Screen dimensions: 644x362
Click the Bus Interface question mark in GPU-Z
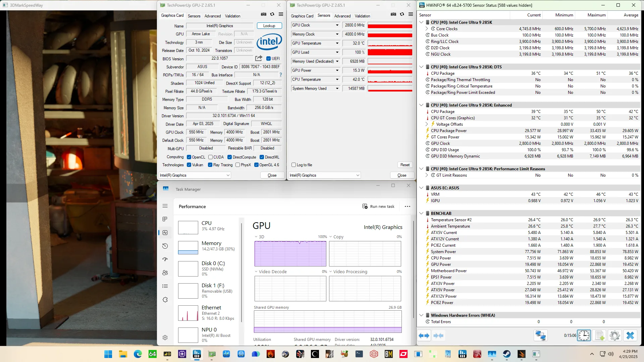click(281, 75)
